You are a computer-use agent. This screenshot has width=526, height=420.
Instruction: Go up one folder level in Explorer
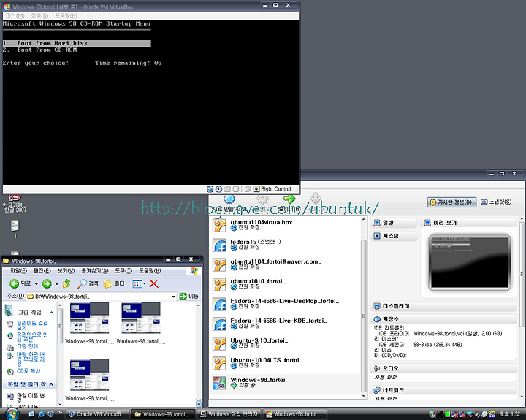point(66,284)
